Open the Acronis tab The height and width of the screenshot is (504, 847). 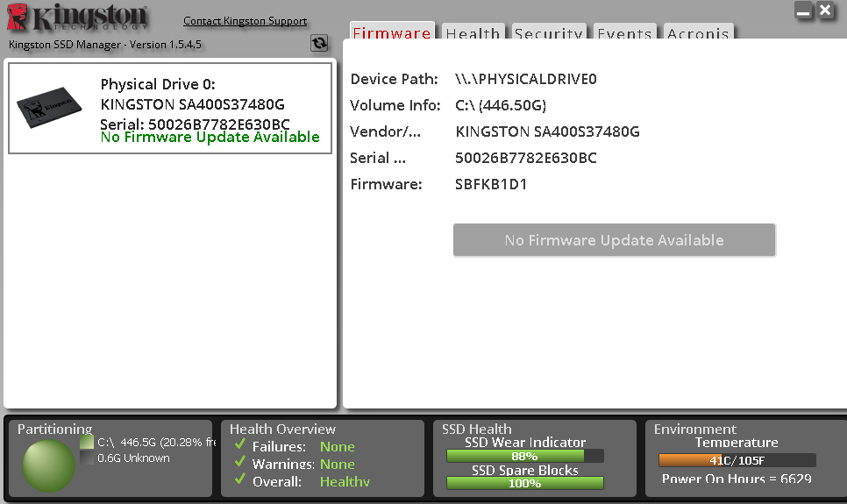point(699,32)
